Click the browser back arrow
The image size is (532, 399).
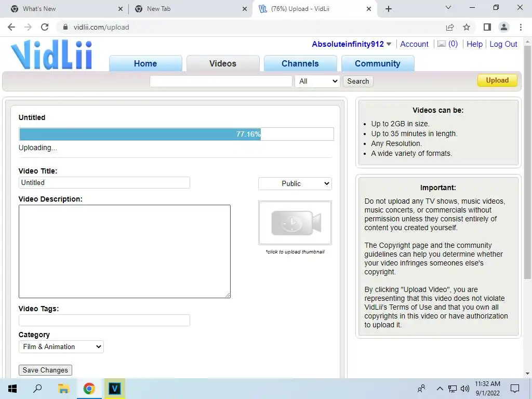(x=11, y=27)
